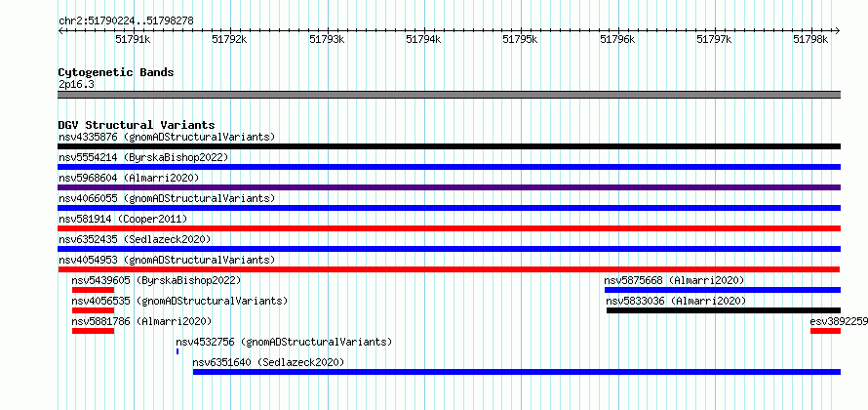The image size is (868, 410).
Task: Click the chr2:51790224..51798278 region label
Action: pos(126,21)
